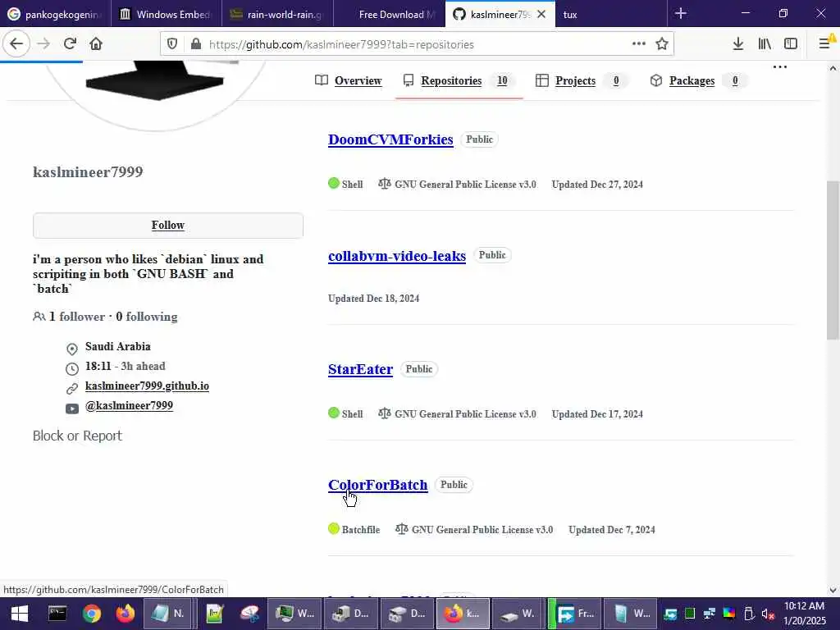The height and width of the screenshot is (630, 840).
Task: Click 'GNU General Public License v3.0' under StarEater
Action: click(465, 413)
